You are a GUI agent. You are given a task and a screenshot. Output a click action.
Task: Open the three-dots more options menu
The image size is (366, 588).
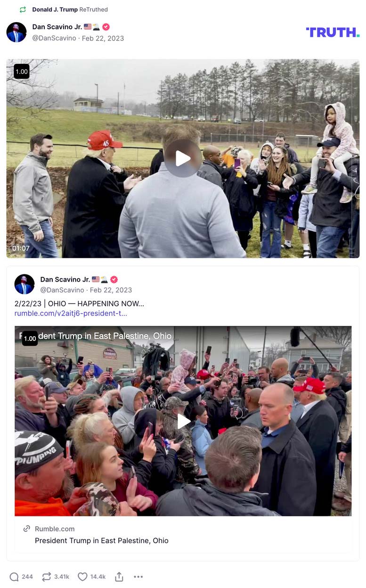pos(138,577)
